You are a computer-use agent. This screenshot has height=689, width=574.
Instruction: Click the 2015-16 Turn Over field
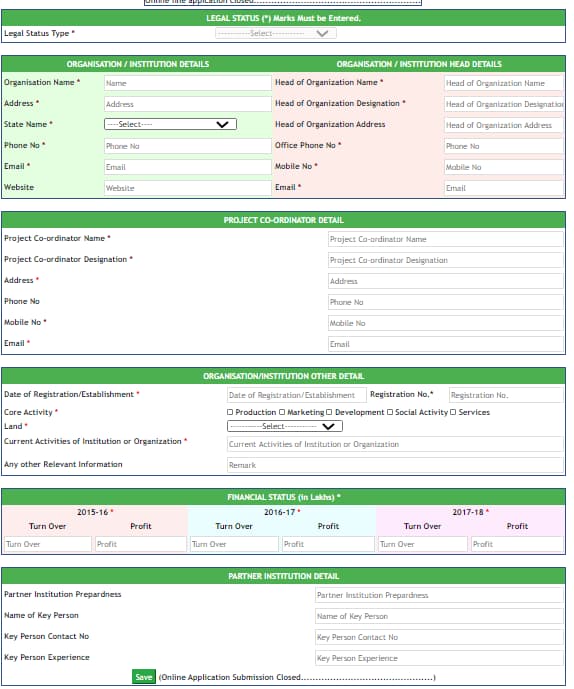click(48, 544)
